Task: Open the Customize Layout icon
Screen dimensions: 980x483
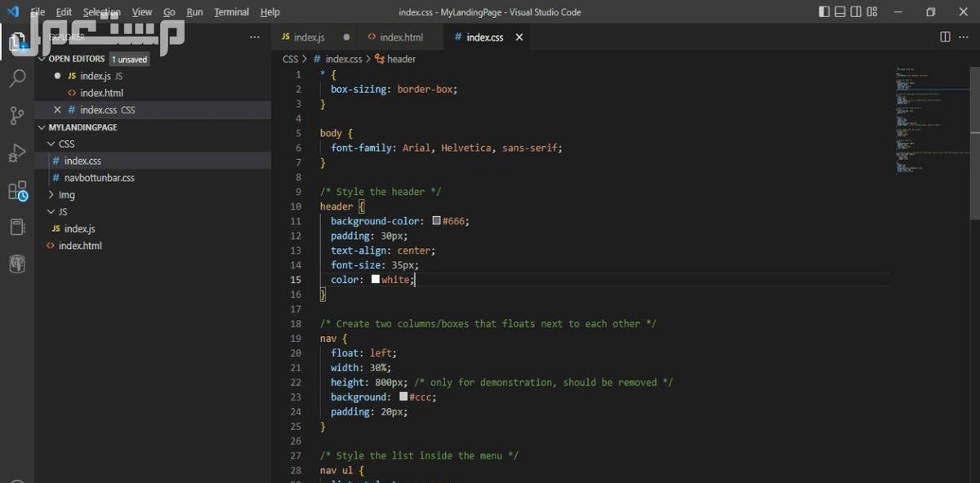Action: (x=873, y=12)
